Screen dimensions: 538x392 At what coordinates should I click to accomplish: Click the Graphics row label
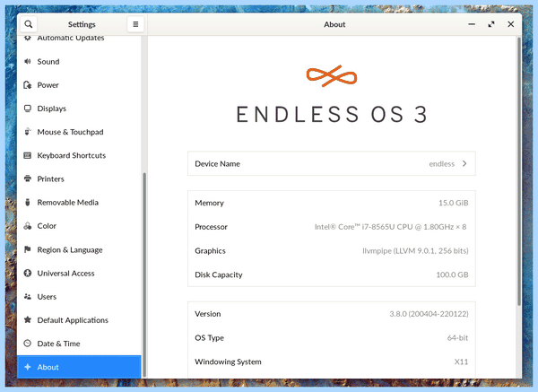tap(210, 251)
